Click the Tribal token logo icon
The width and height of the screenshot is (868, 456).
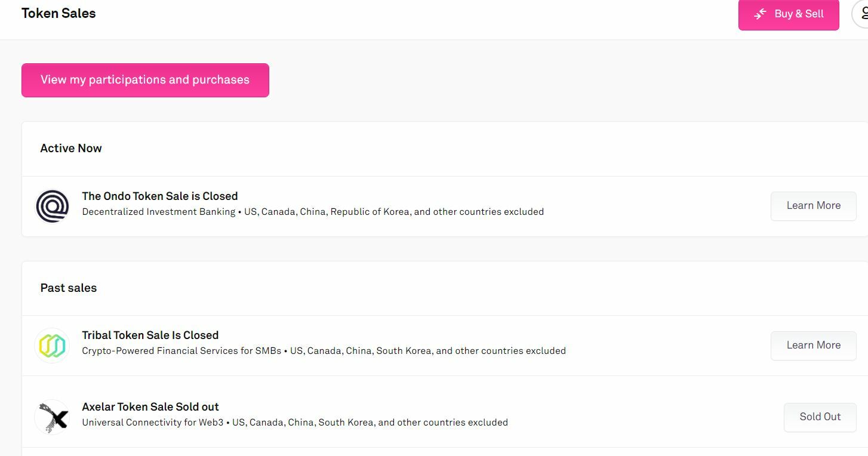(53, 346)
